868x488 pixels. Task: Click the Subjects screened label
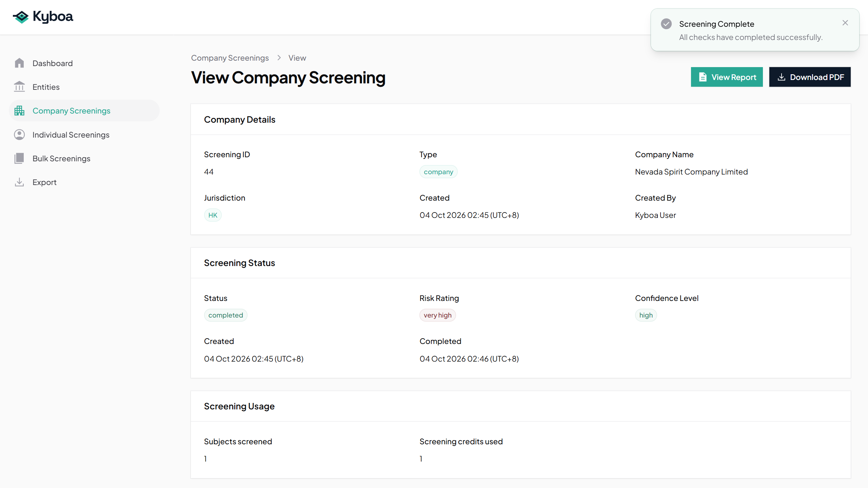(238, 442)
